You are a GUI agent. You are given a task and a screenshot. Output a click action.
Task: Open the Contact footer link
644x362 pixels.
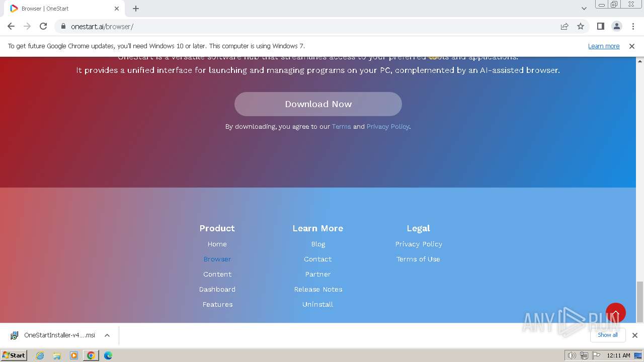tap(318, 259)
